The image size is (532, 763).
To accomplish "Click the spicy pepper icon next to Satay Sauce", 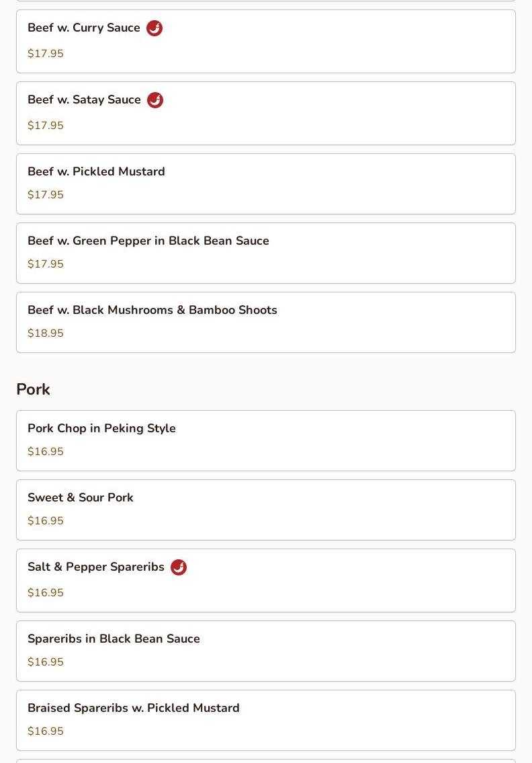I will (155, 100).
